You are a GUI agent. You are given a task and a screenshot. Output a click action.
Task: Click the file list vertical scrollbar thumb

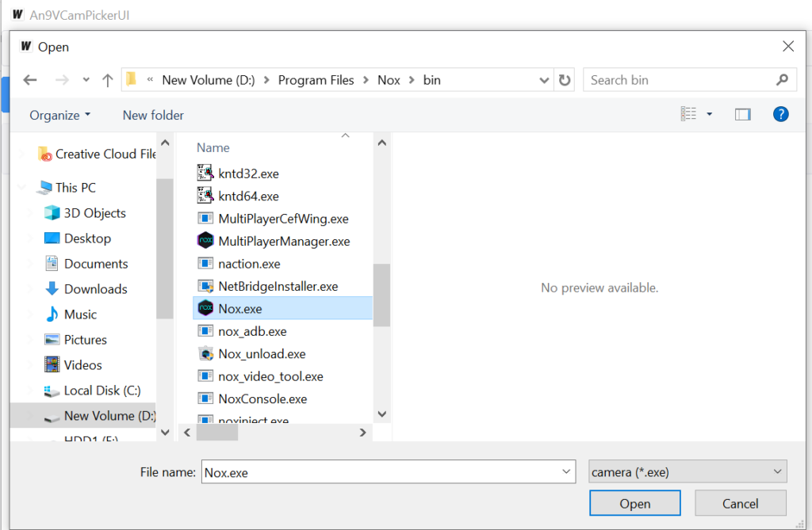[381, 295]
